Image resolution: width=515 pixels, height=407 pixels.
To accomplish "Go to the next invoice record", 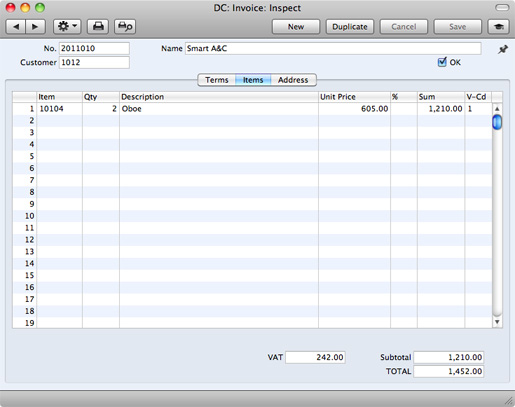I will [x=35, y=26].
